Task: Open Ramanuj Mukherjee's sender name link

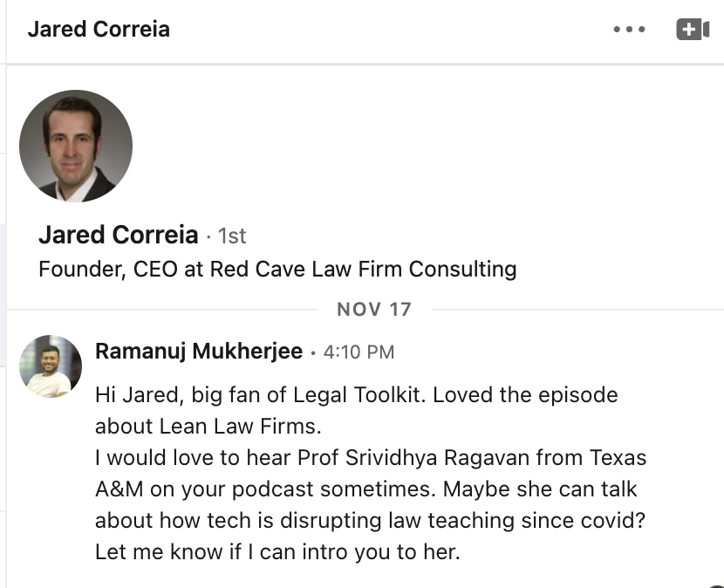Action: (199, 352)
